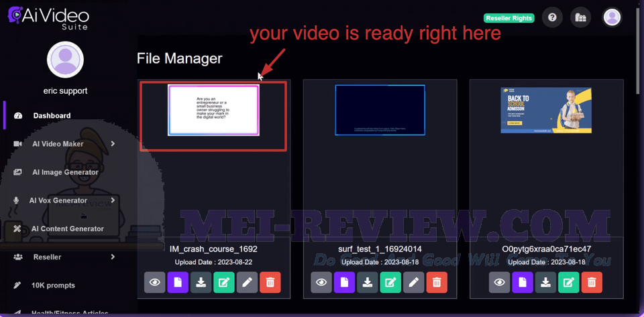Click the surf_test_1_16924014 file name
Screen dimensions: 644x317
pyautogui.click(x=380, y=249)
